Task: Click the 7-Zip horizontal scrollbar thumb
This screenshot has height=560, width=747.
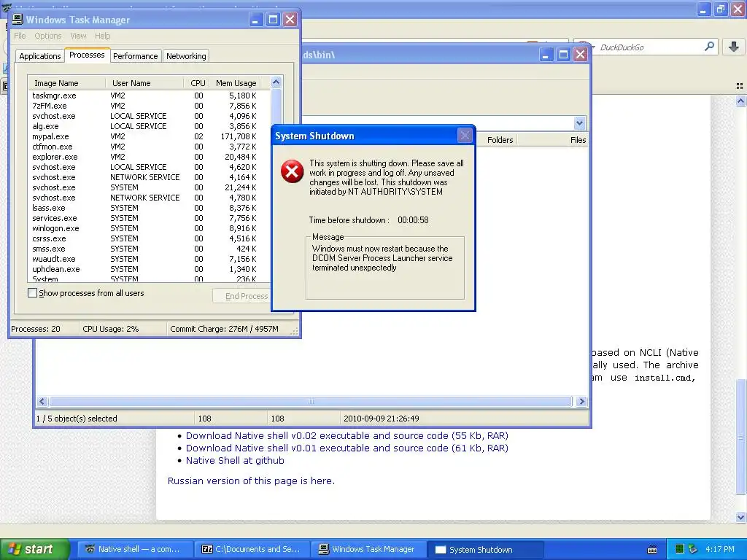Action: pyautogui.click(x=311, y=402)
